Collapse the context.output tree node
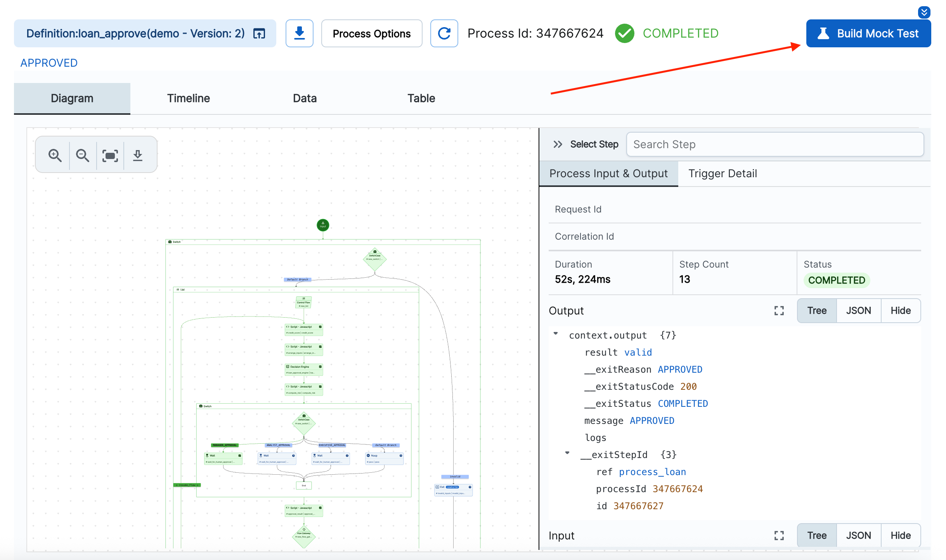This screenshot has height=560, width=946. click(556, 334)
